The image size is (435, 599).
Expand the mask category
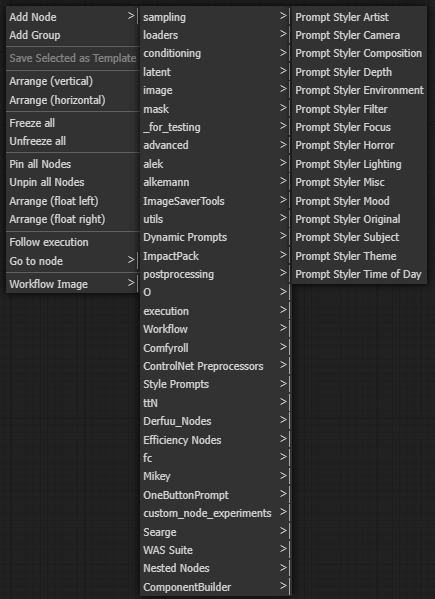215,109
